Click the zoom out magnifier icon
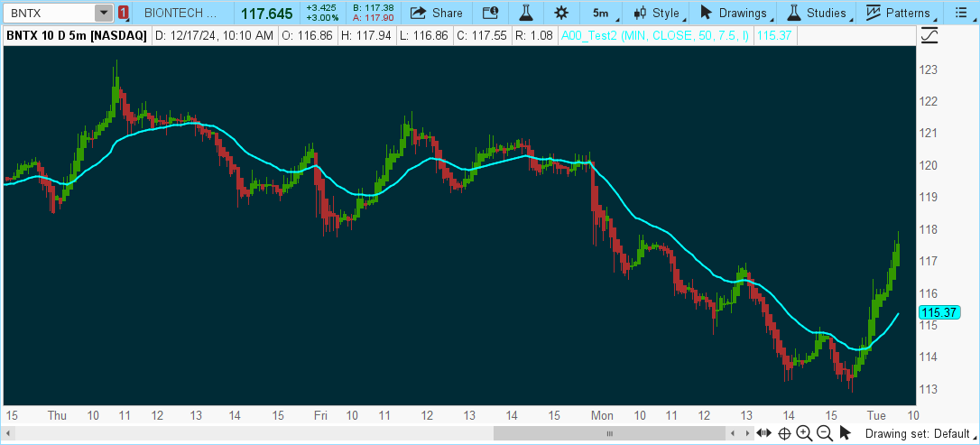This screenshot has height=445, width=980. [x=825, y=434]
